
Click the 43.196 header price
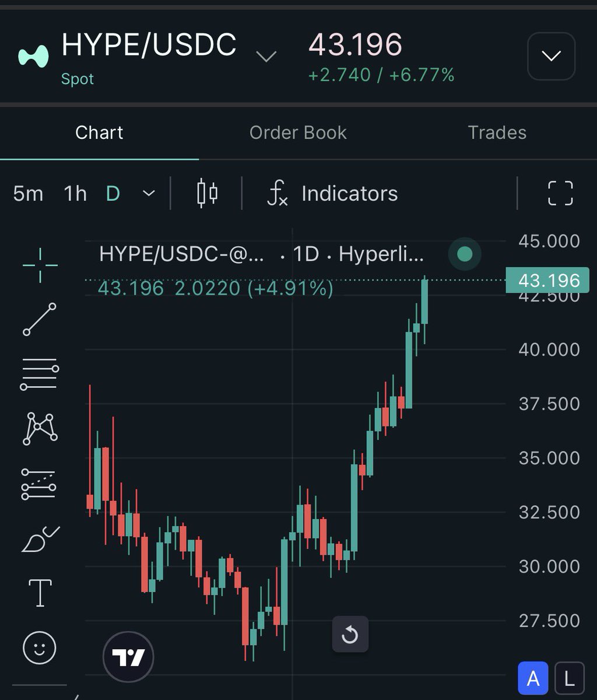coord(355,45)
